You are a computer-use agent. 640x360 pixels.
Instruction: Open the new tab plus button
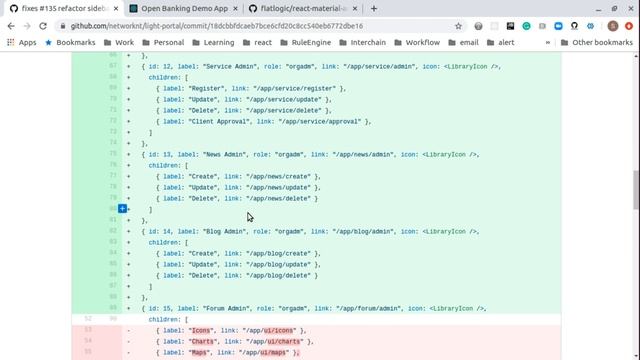pos(374,9)
